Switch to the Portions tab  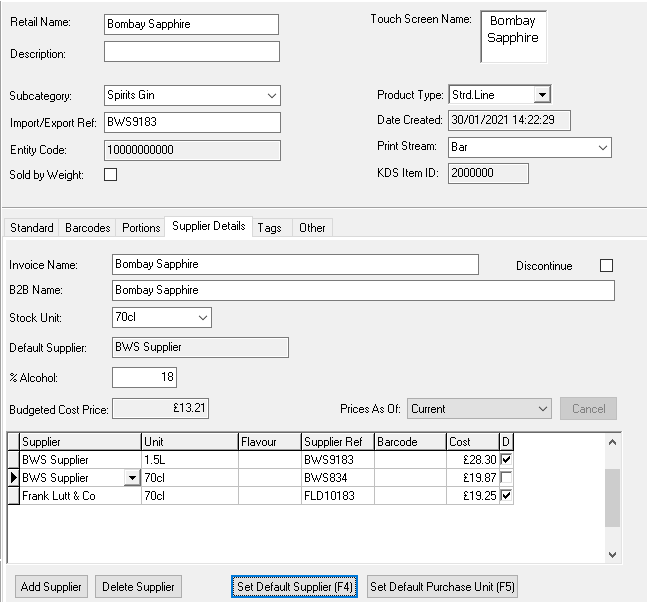[x=141, y=228]
